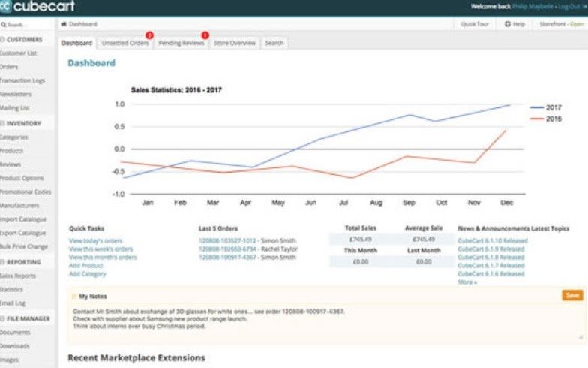This screenshot has width=588, height=368.
Task: Save the My Notes content
Action: point(571,295)
